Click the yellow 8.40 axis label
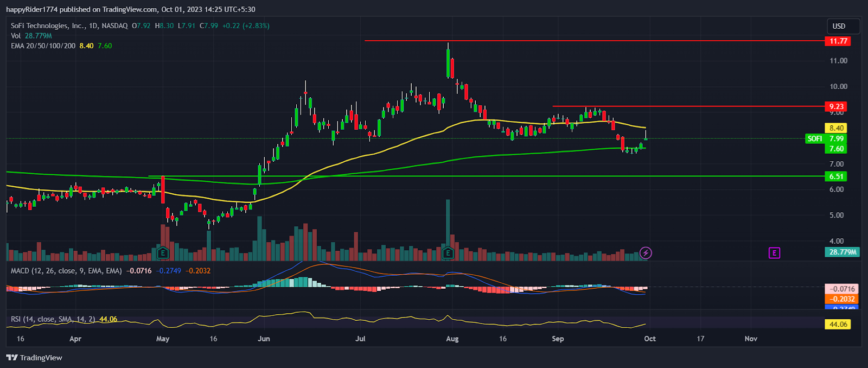Image resolution: width=868 pixels, height=368 pixels. coord(835,128)
